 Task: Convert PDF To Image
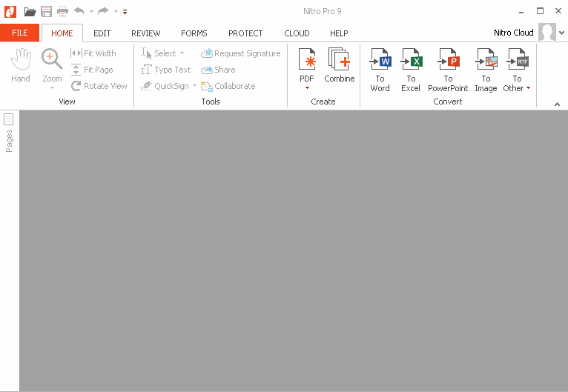(x=486, y=70)
